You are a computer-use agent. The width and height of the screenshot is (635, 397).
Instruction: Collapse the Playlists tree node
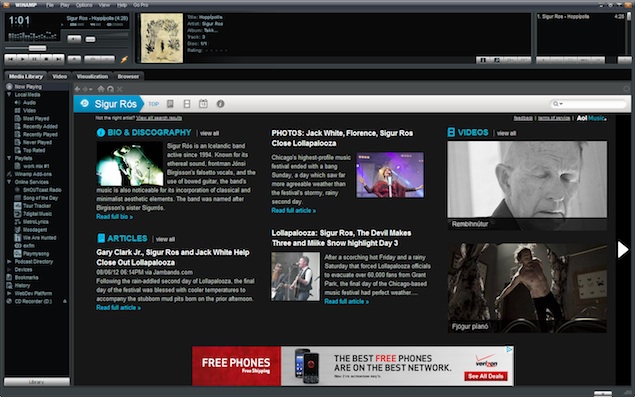tap(9, 158)
